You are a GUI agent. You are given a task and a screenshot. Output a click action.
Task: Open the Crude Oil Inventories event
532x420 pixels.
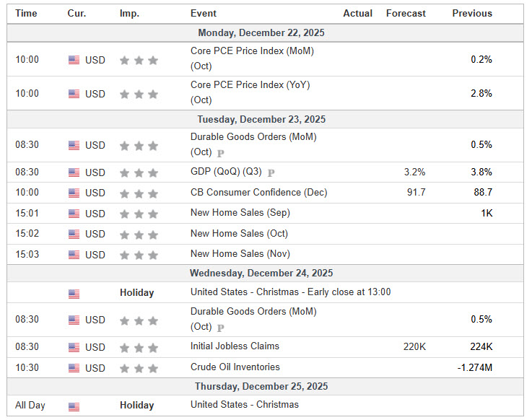(235, 367)
